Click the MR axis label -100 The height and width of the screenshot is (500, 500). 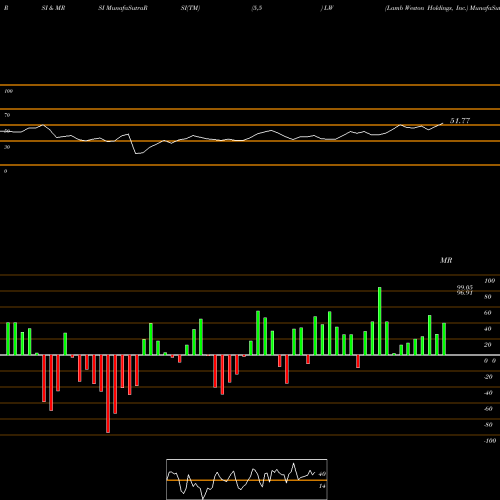[489, 441]
